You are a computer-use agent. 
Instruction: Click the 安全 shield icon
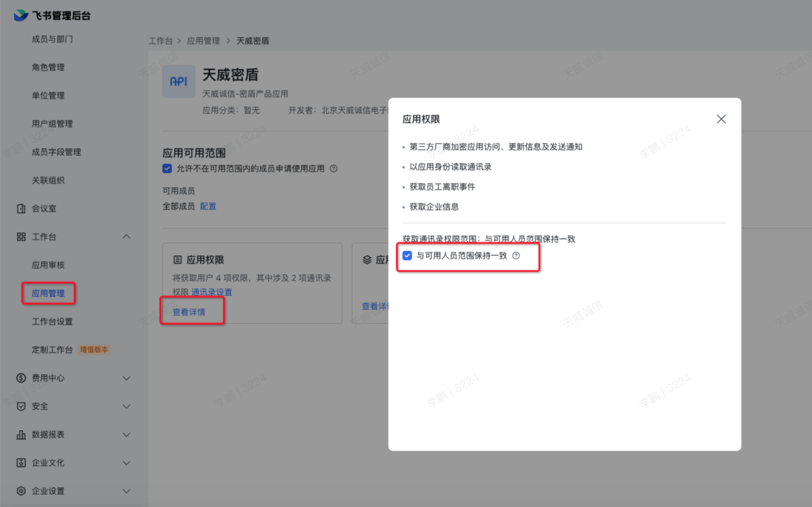click(21, 406)
